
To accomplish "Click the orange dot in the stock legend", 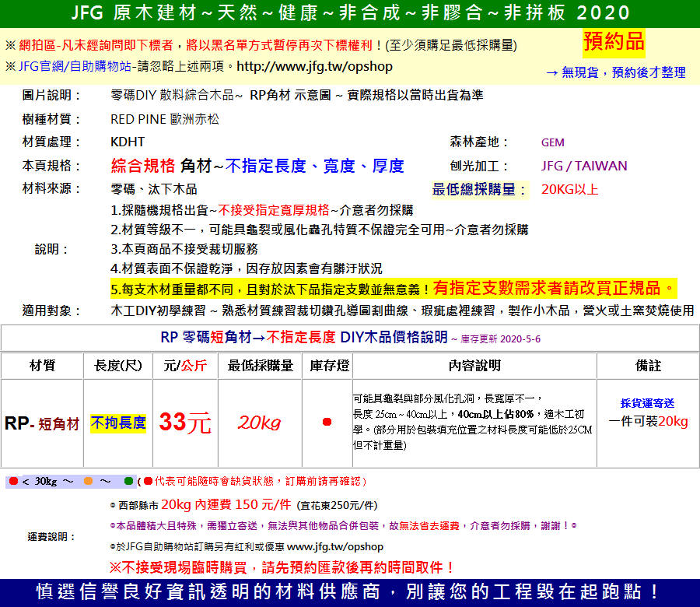I will 88,481.
